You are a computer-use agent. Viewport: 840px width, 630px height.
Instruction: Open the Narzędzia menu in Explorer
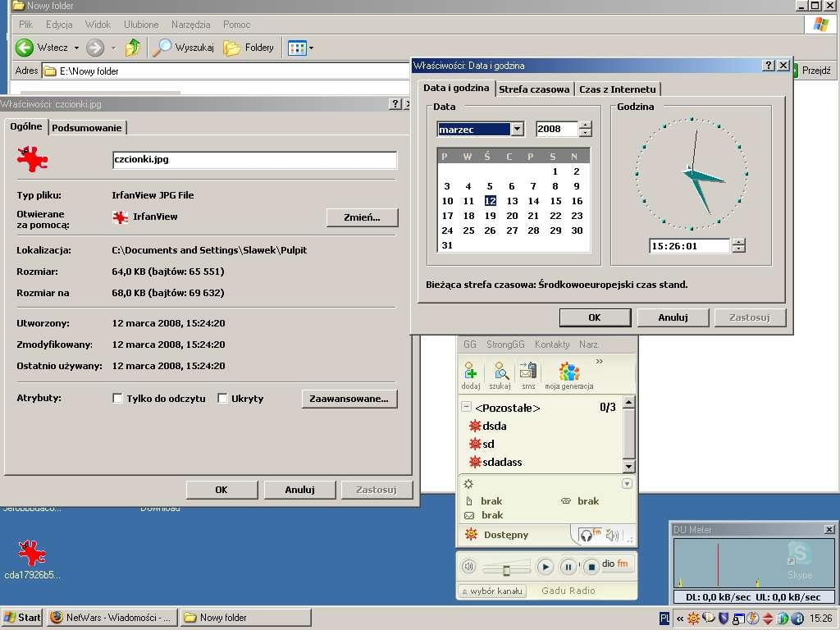click(190, 25)
